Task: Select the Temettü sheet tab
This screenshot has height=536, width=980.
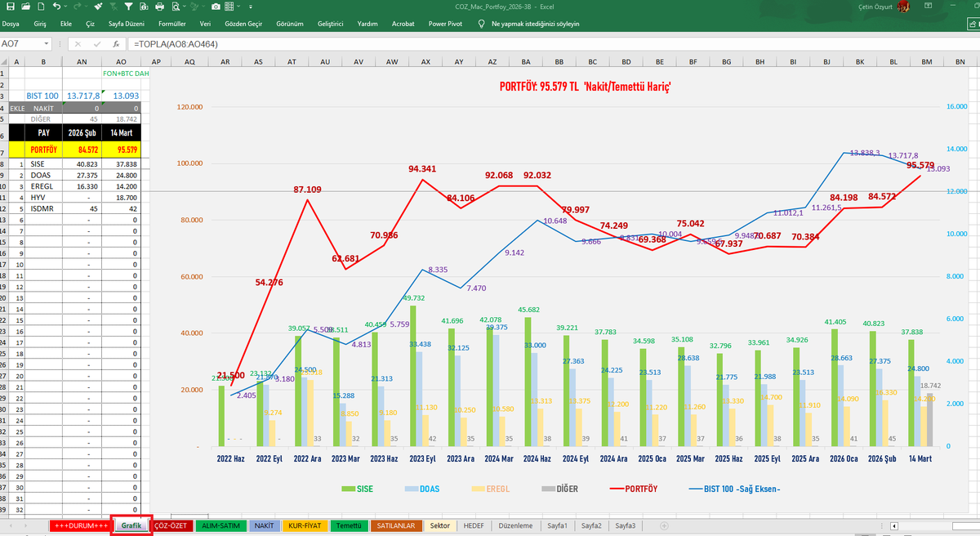Action: pos(349,526)
